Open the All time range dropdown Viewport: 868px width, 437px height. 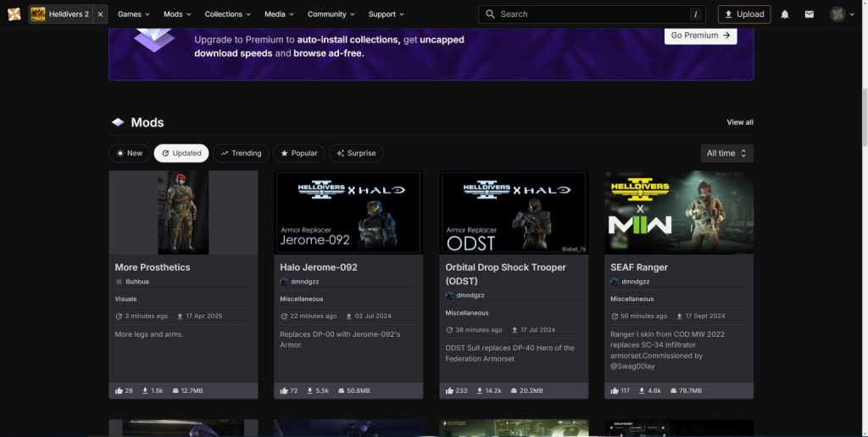[x=726, y=154]
